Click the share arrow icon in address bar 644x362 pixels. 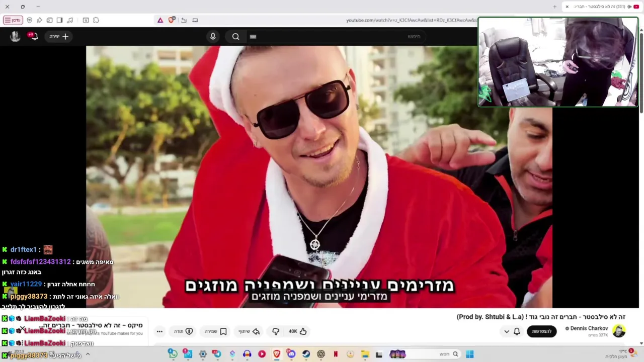point(184,20)
